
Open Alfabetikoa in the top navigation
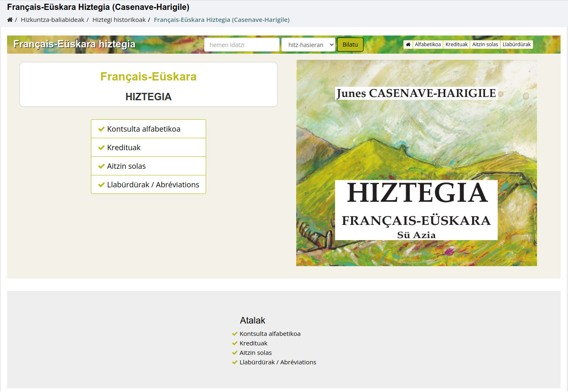point(428,45)
